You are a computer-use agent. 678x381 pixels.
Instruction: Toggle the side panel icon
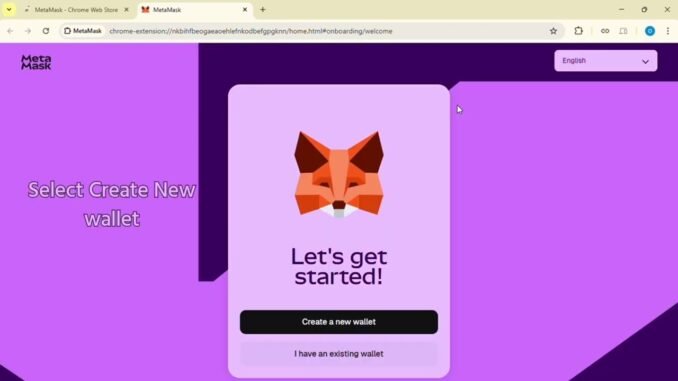click(623, 31)
